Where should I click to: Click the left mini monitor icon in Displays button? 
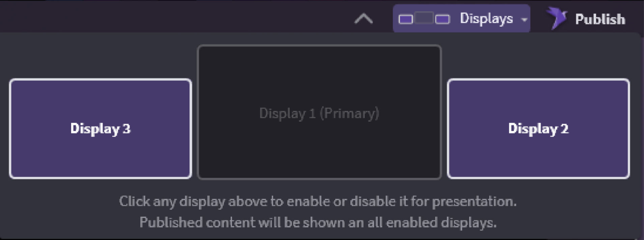click(x=405, y=20)
